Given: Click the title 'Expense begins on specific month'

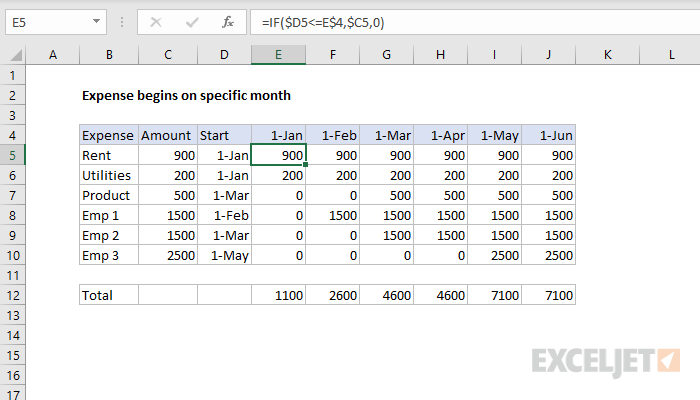Looking at the screenshot, I should 186,96.
